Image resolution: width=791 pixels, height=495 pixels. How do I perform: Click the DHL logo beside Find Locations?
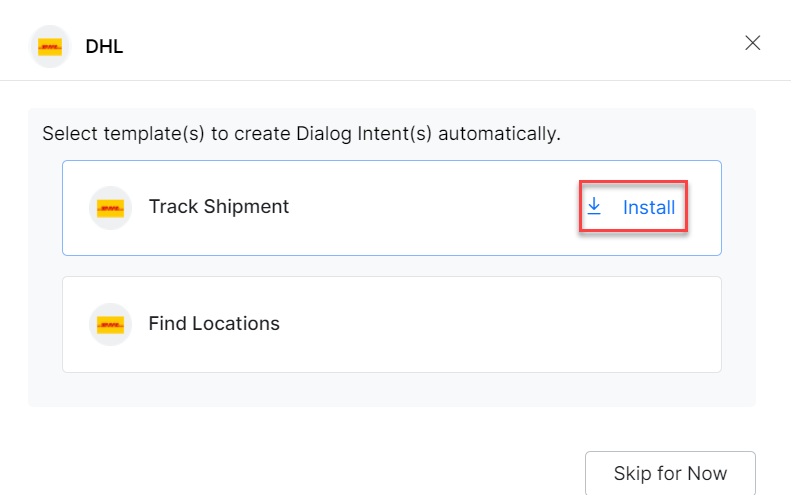click(x=110, y=324)
